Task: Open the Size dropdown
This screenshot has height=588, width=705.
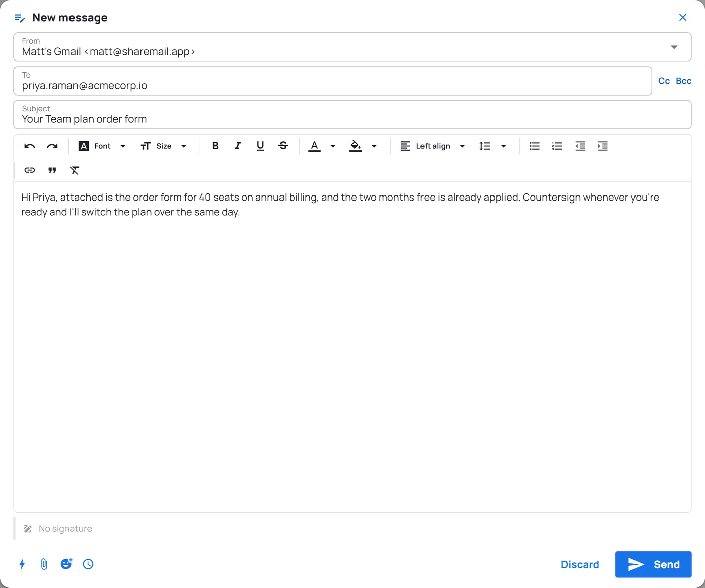Action: click(164, 146)
